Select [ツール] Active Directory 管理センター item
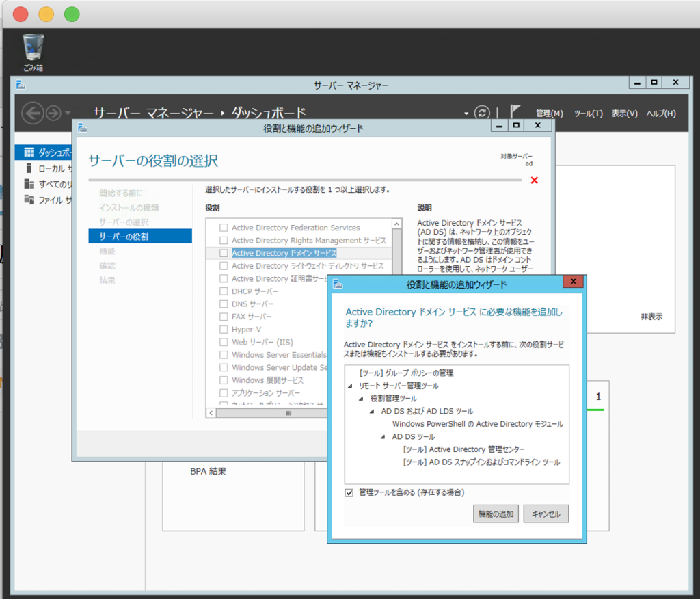The width and height of the screenshot is (700, 599). [x=464, y=449]
